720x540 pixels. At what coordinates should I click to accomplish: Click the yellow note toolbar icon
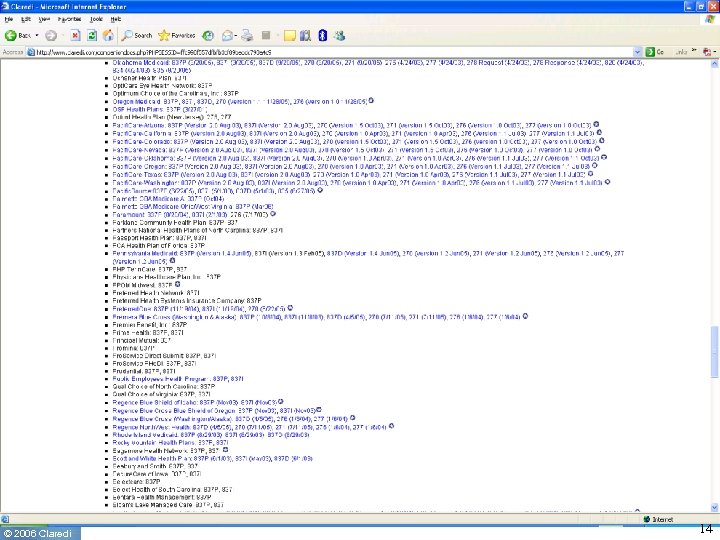click(289, 36)
